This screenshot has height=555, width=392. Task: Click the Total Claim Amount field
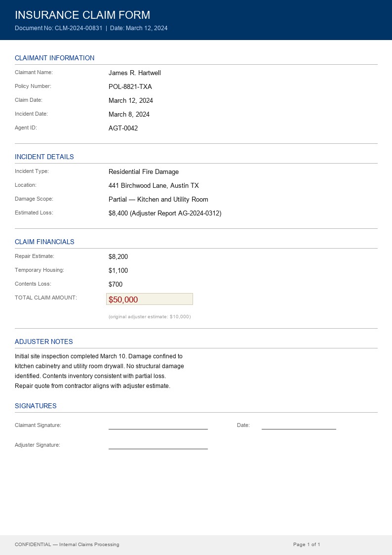tap(149, 299)
